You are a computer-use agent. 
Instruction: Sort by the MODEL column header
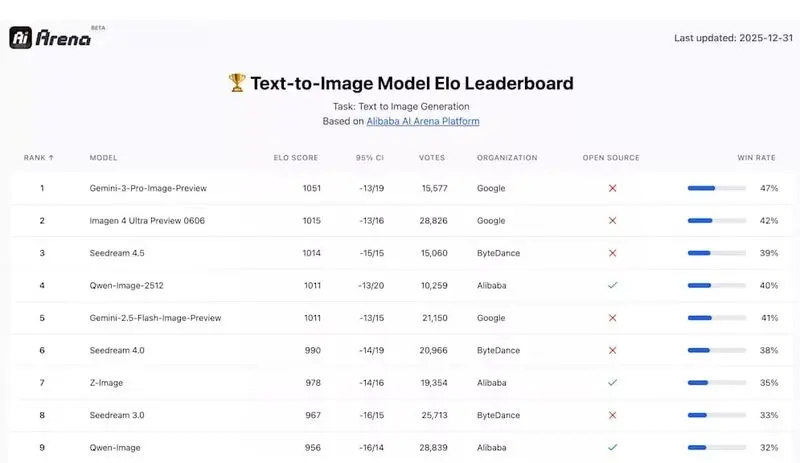tap(104, 158)
